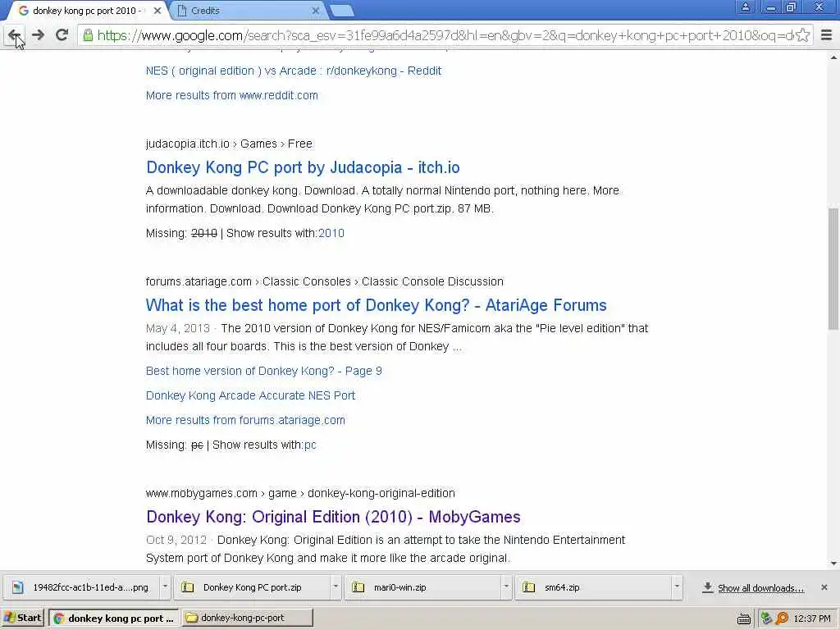Show results with pc link
Image resolution: width=840 pixels, height=630 pixels.
(x=310, y=445)
